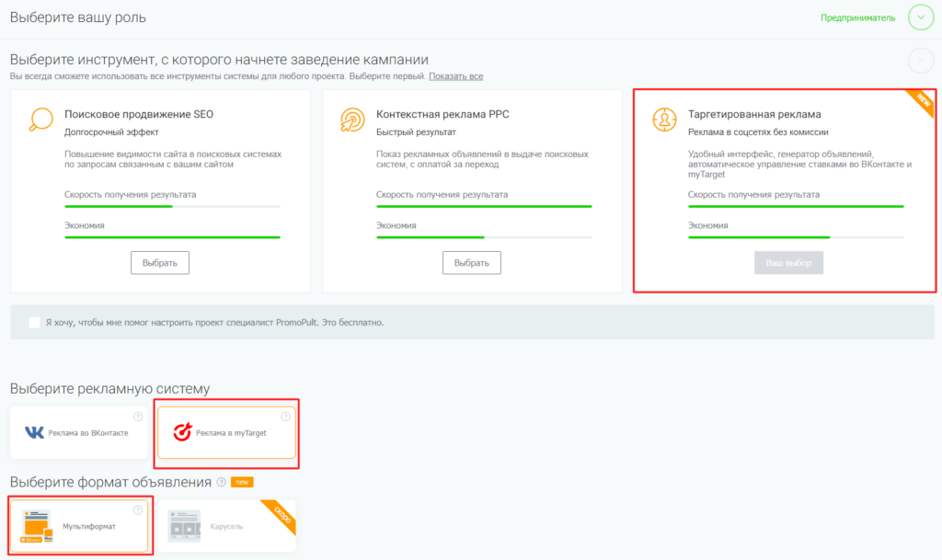Open the Предприниматель role selector
Viewport: 942px width, 560px height.
(857, 18)
